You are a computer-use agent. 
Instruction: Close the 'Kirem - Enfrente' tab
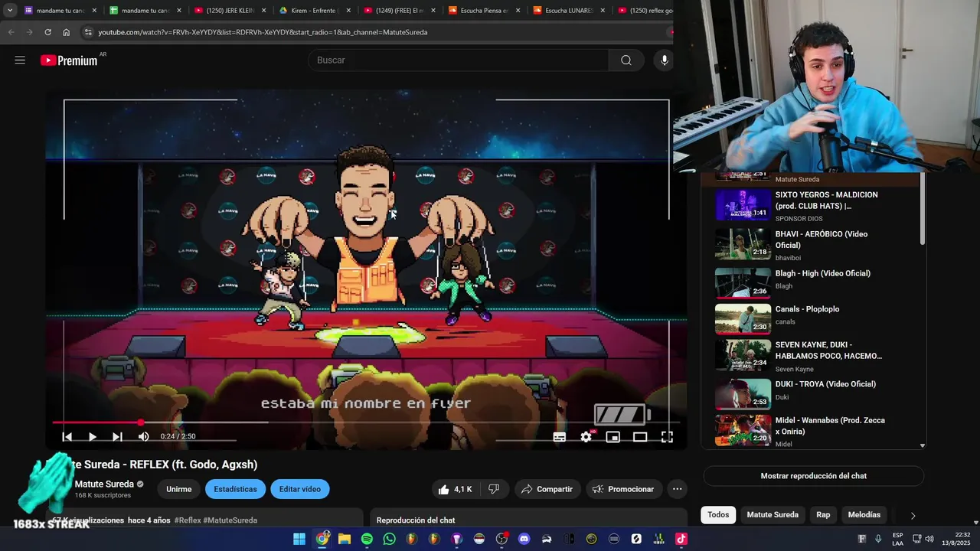tap(348, 11)
